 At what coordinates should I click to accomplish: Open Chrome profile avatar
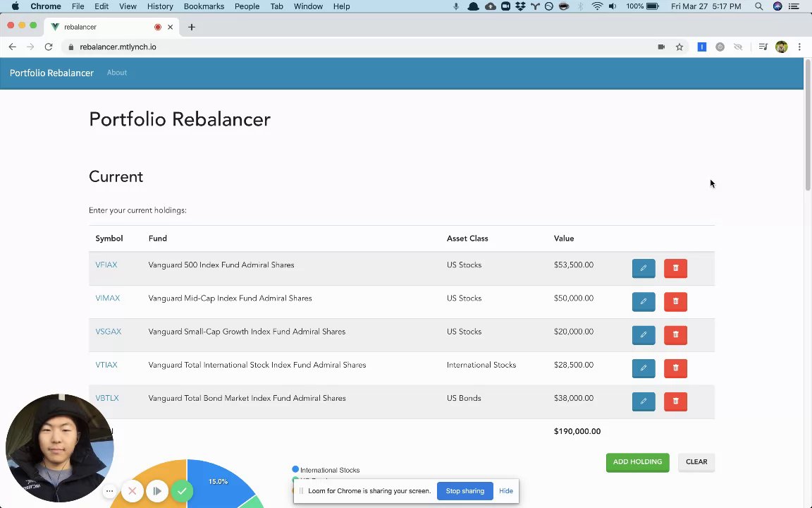(x=782, y=47)
